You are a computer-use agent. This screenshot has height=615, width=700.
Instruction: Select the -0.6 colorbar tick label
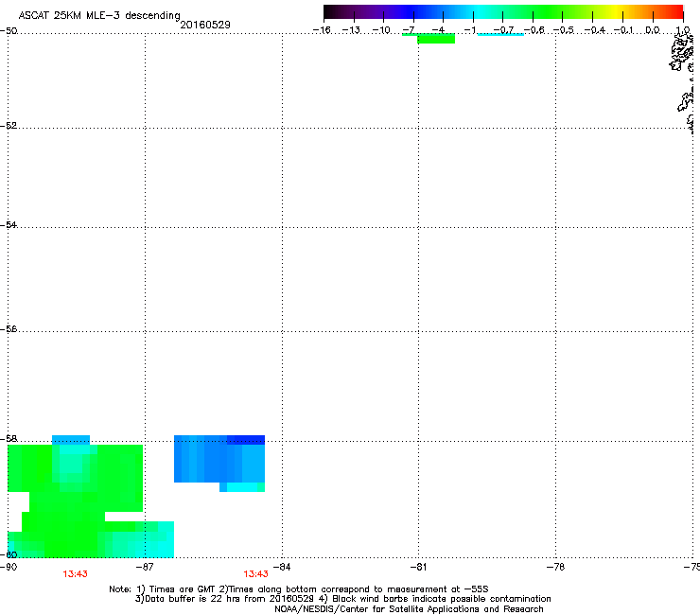click(x=534, y=30)
